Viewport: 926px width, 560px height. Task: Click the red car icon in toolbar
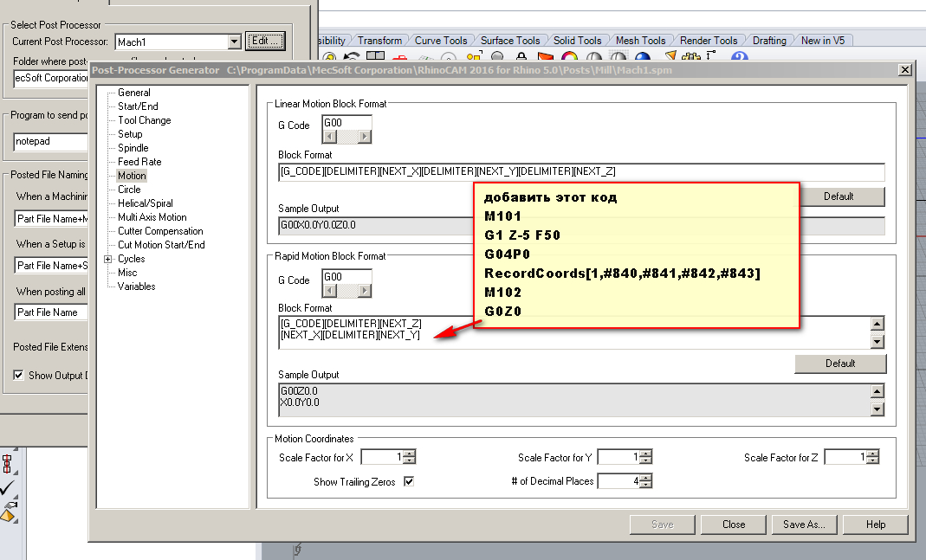400,58
